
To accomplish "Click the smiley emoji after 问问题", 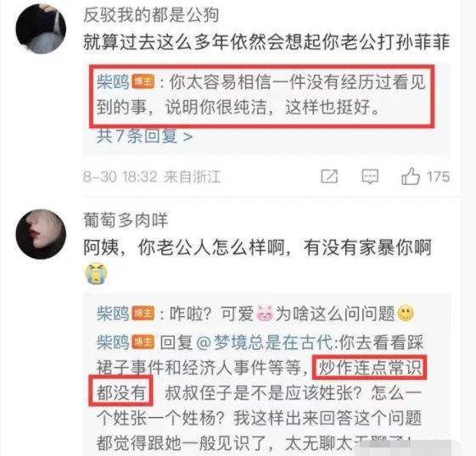I will [x=406, y=314].
